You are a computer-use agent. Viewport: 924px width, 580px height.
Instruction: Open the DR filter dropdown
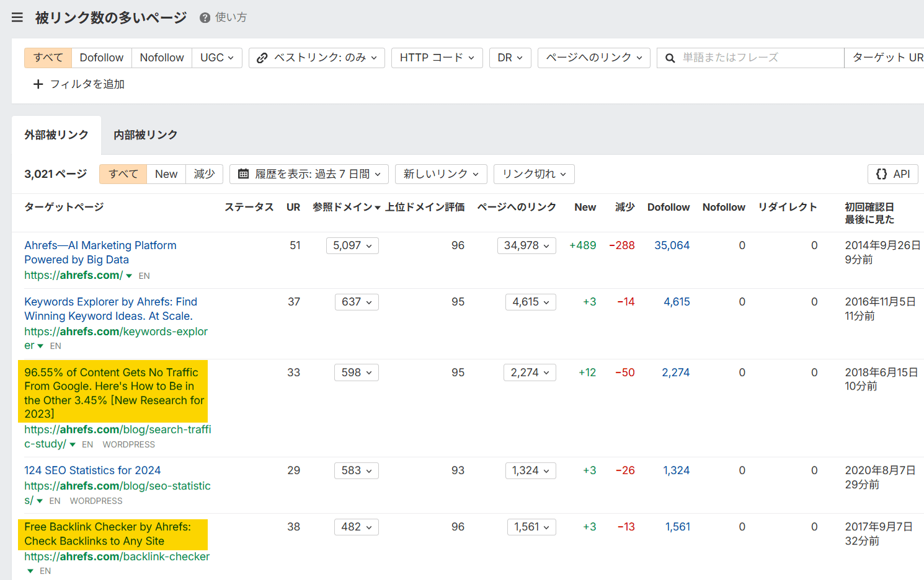(x=510, y=58)
